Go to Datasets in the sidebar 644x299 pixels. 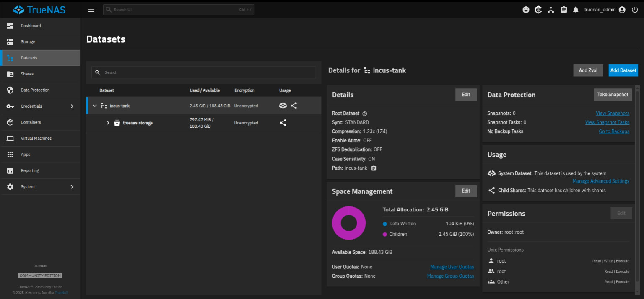pos(40,58)
